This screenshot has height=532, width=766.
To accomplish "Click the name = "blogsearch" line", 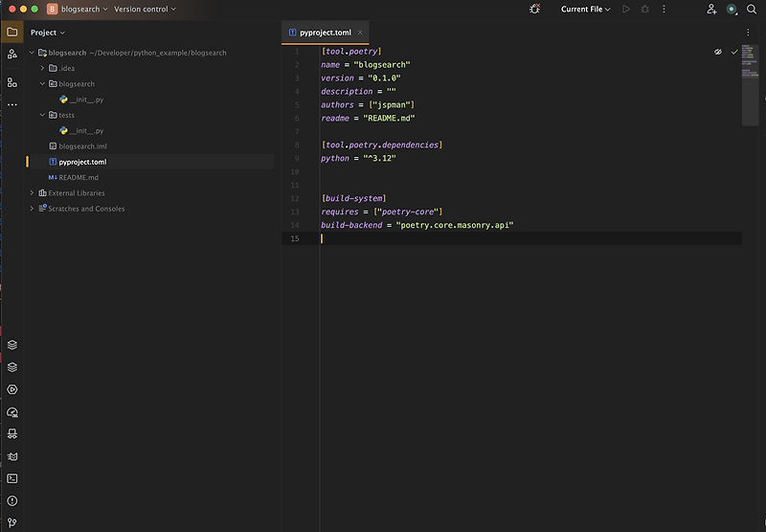I will [366, 64].
